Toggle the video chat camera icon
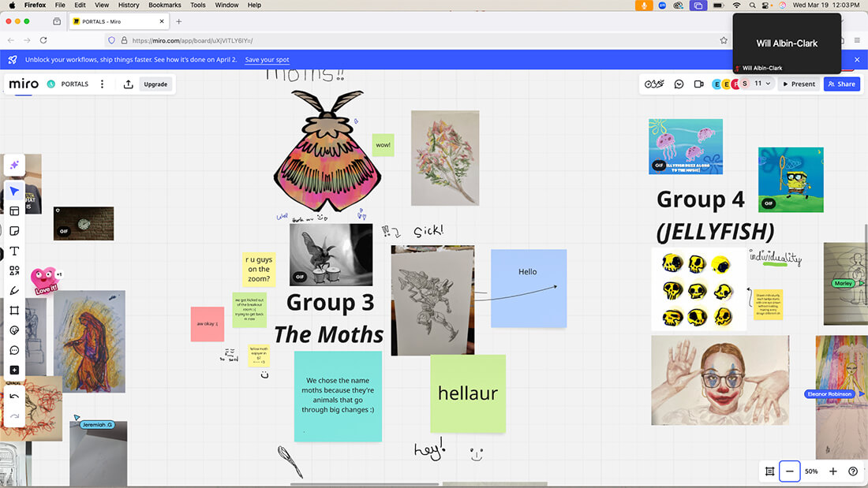Viewport: 868px width, 488px height. coord(698,84)
